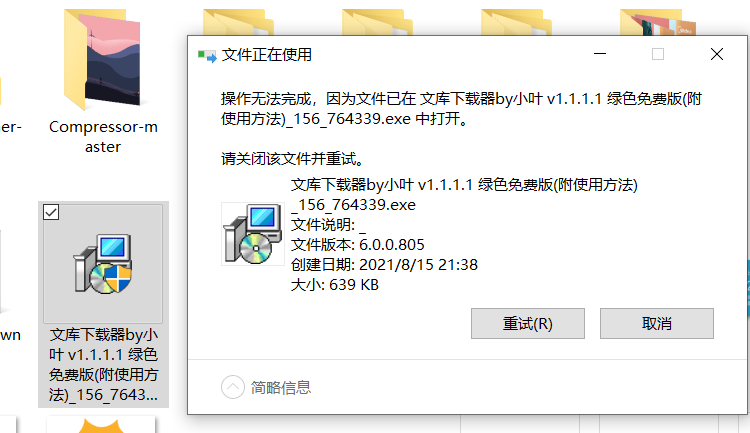Click the partially visible item labeled wn
The height and width of the screenshot is (433, 750).
coord(10,335)
